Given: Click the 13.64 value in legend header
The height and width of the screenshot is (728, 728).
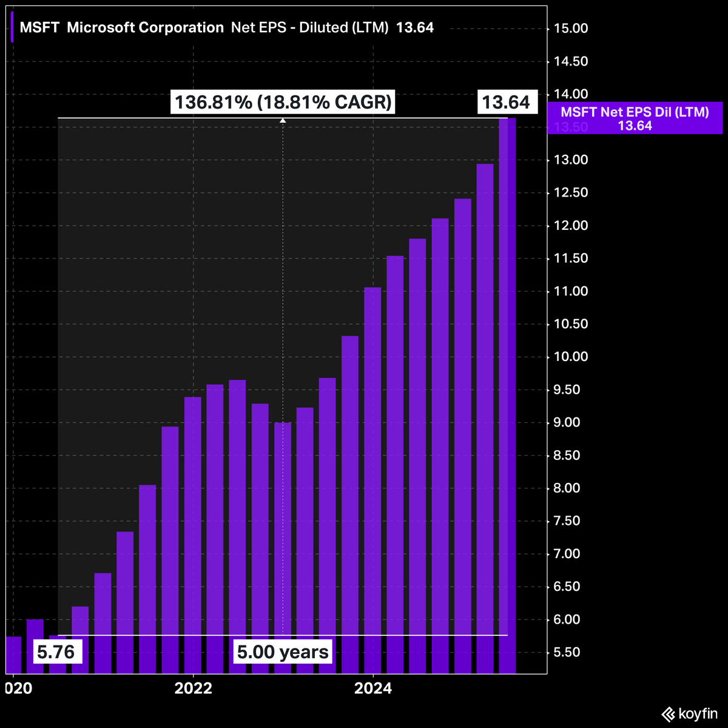Looking at the screenshot, I should point(415,27).
